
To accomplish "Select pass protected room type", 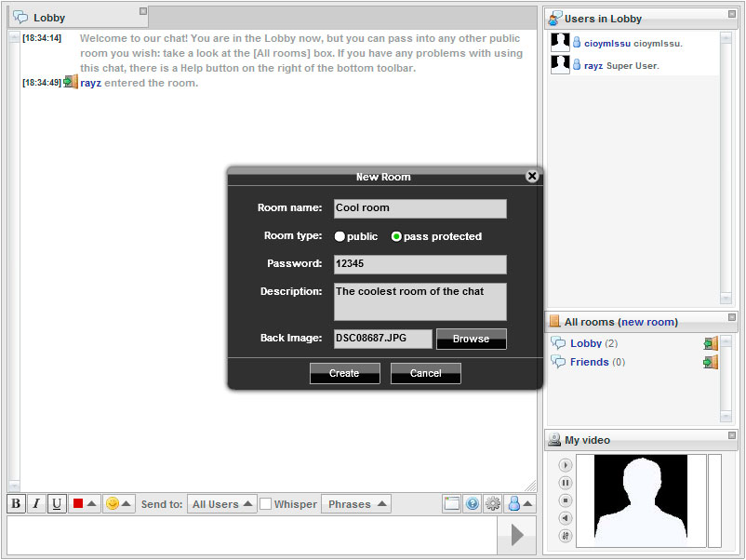I will tap(396, 236).
